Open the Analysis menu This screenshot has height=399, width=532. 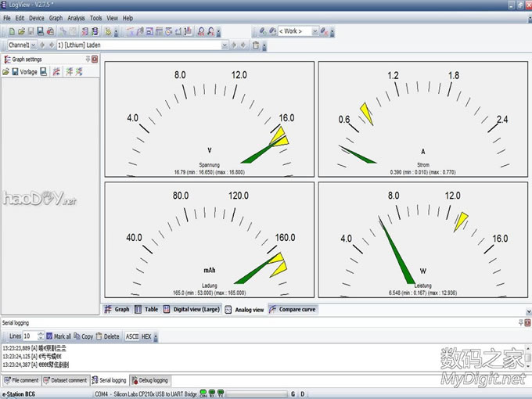point(76,17)
